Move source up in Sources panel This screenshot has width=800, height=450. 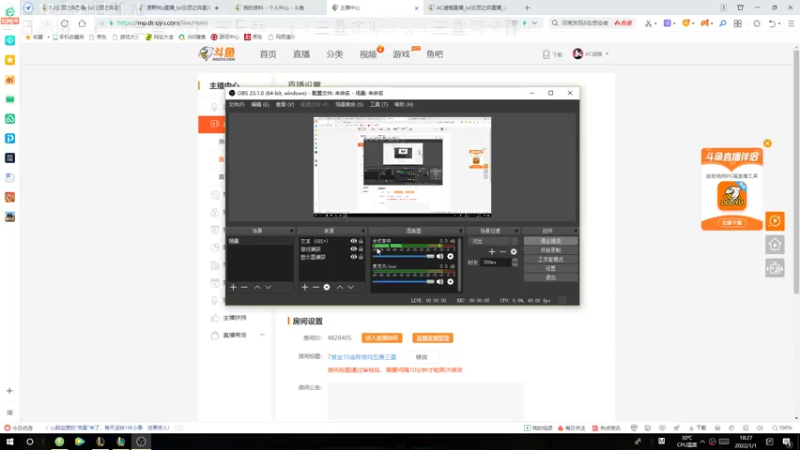(x=340, y=287)
